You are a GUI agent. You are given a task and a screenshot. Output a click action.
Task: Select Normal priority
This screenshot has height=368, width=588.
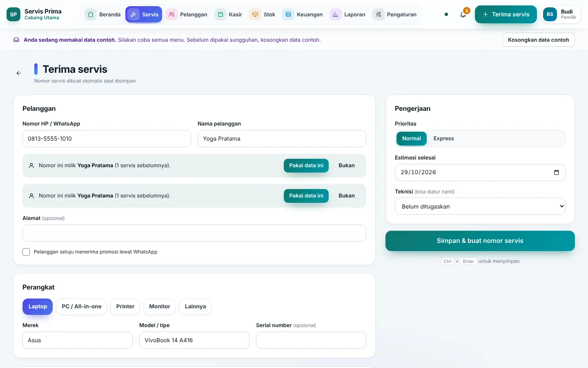point(411,139)
